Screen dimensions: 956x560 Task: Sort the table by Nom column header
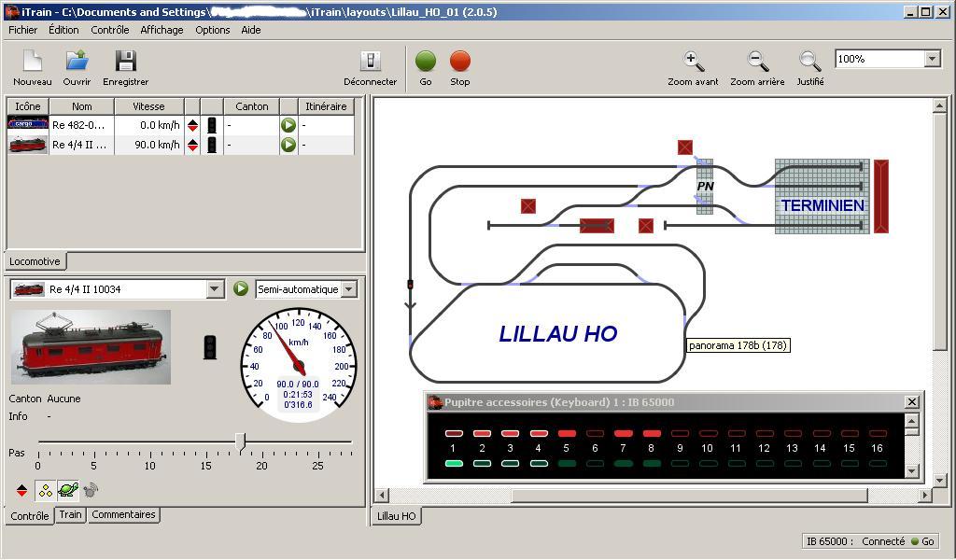[82, 106]
